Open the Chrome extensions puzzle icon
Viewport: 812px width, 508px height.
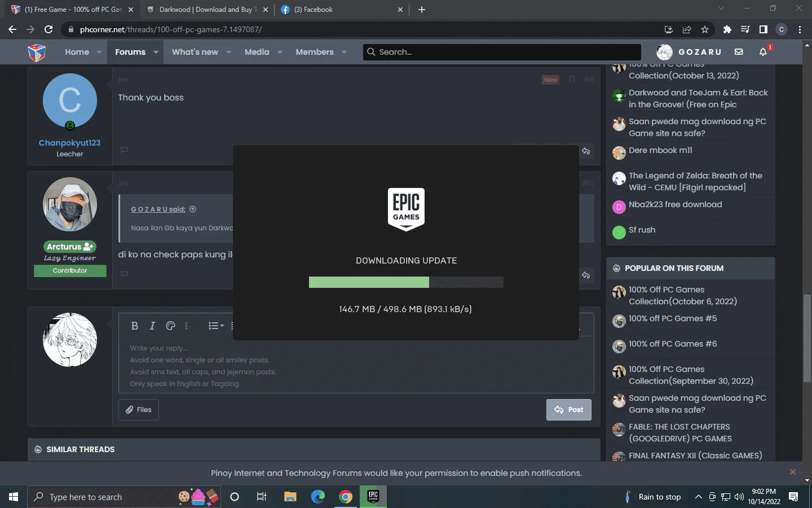click(x=727, y=29)
